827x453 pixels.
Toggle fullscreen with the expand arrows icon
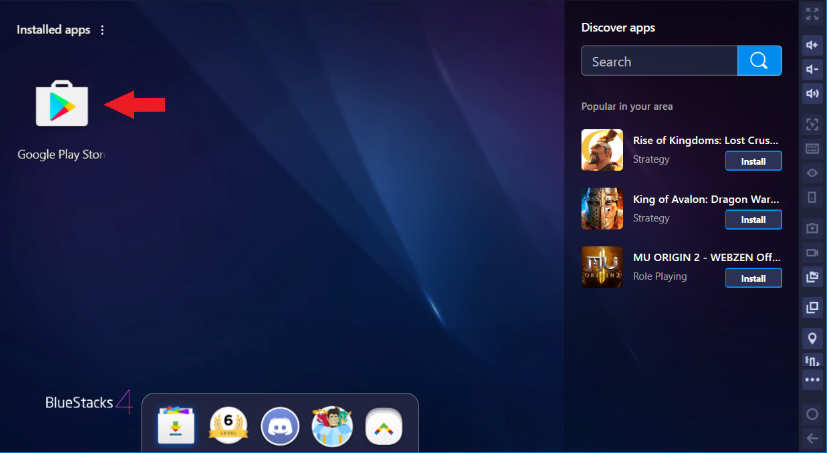coord(812,14)
